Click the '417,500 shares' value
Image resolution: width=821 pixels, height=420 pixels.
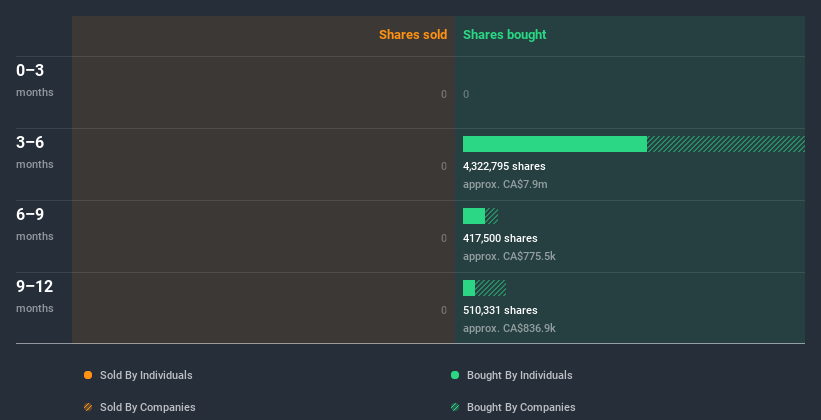coord(500,238)
